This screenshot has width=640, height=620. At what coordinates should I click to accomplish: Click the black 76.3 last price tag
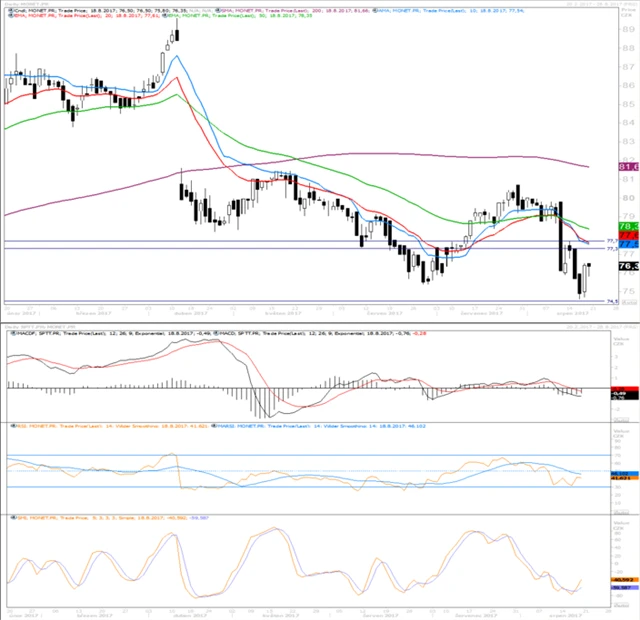629,266
